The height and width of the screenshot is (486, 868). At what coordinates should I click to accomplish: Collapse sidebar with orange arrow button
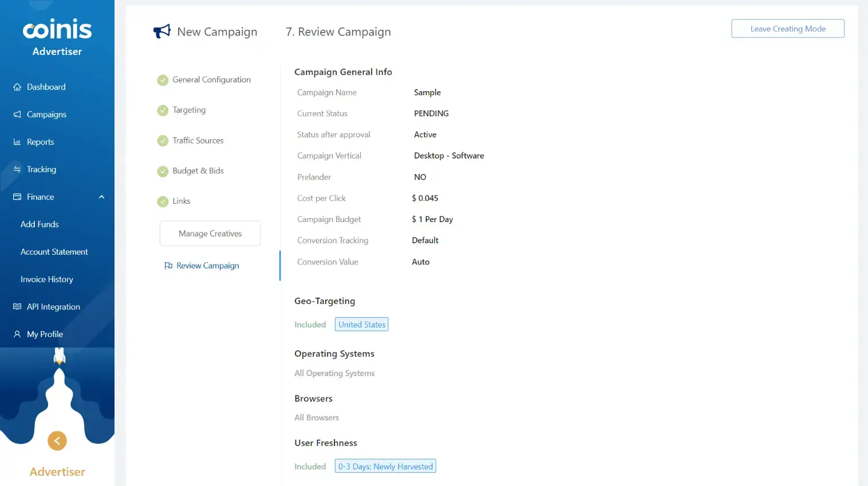click(57, 441)
